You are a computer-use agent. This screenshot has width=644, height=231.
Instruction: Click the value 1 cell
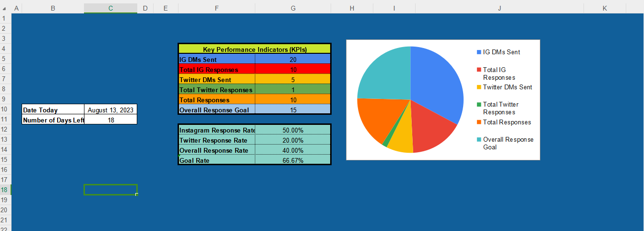click(x=293, y=89)
